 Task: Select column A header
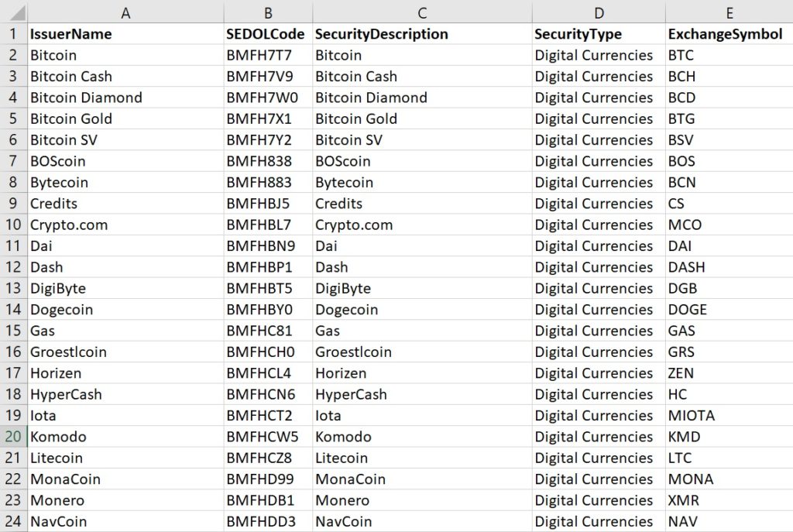(125, 12)
